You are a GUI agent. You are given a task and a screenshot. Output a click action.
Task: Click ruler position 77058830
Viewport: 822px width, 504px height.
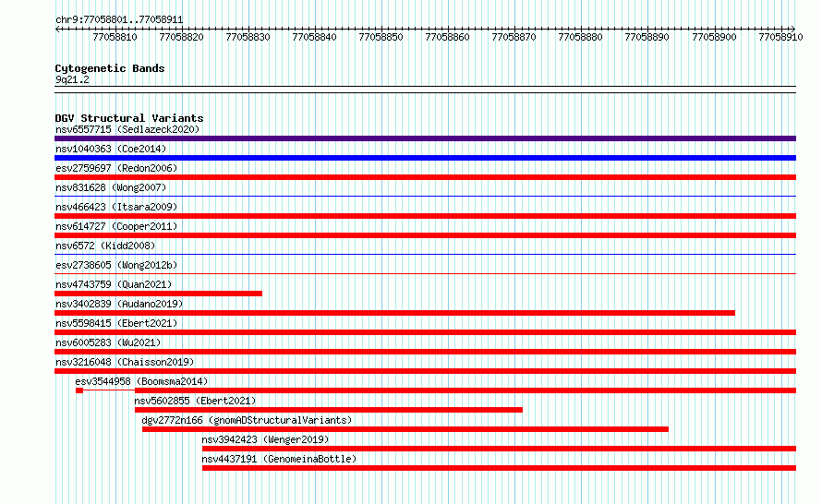[x=248, y=37]
